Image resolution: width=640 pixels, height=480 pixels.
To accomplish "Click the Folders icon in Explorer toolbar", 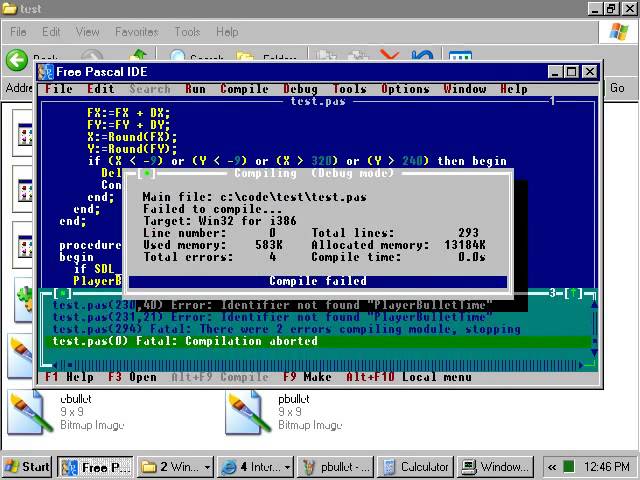I will pos(244,56).
